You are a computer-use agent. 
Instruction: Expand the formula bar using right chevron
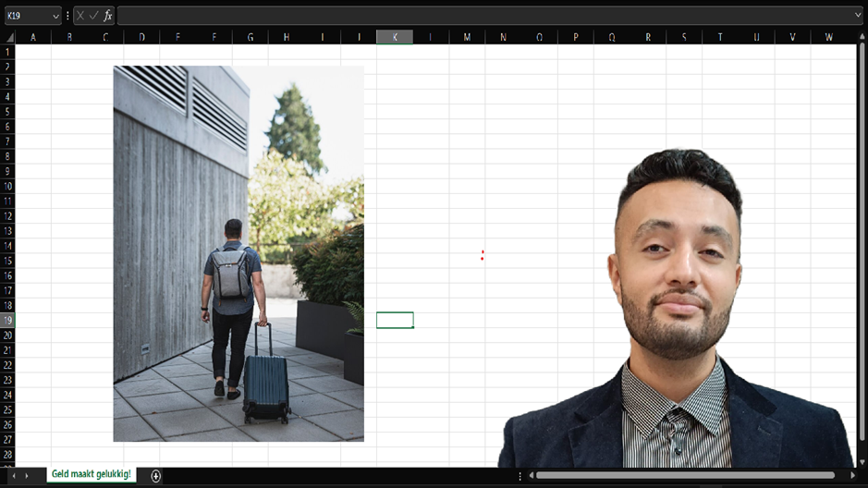[x=859, y=16]
